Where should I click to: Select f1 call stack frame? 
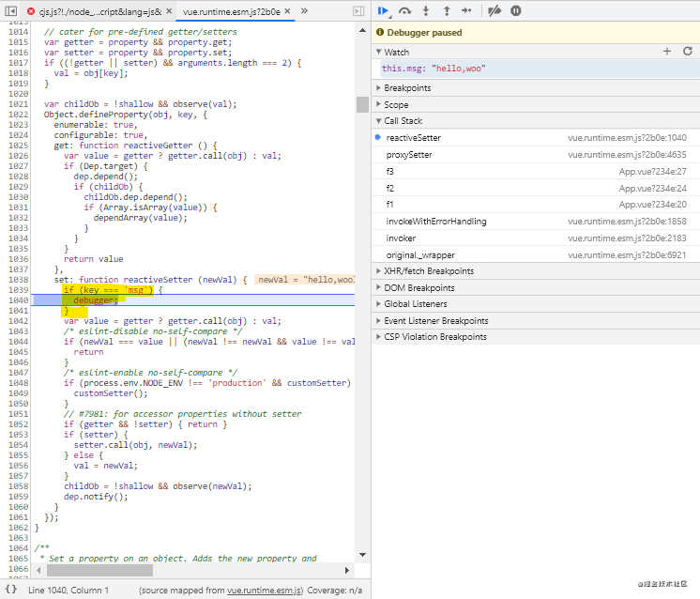(536, 204)
